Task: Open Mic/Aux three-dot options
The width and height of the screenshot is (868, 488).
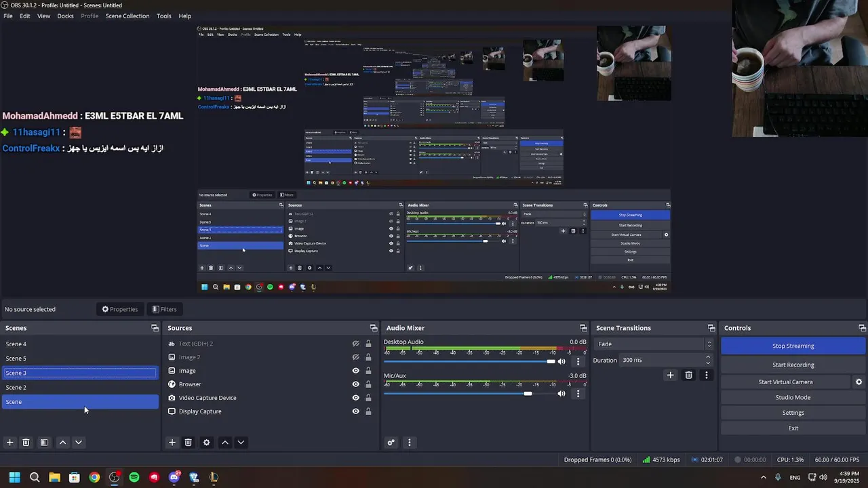Action: point(578,394)
